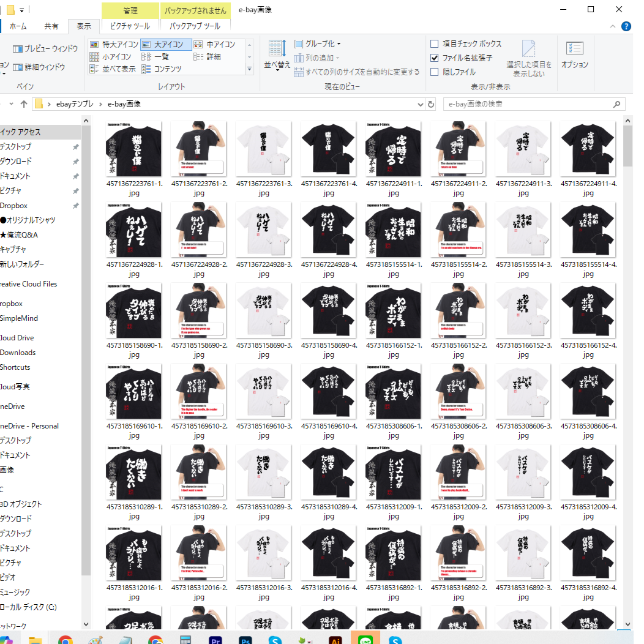Viewport: 644px width, 644px height.
Task: Open ★俺流Q&A folder in sidebar
Action: pyautogui.click(x=19, y=235)
